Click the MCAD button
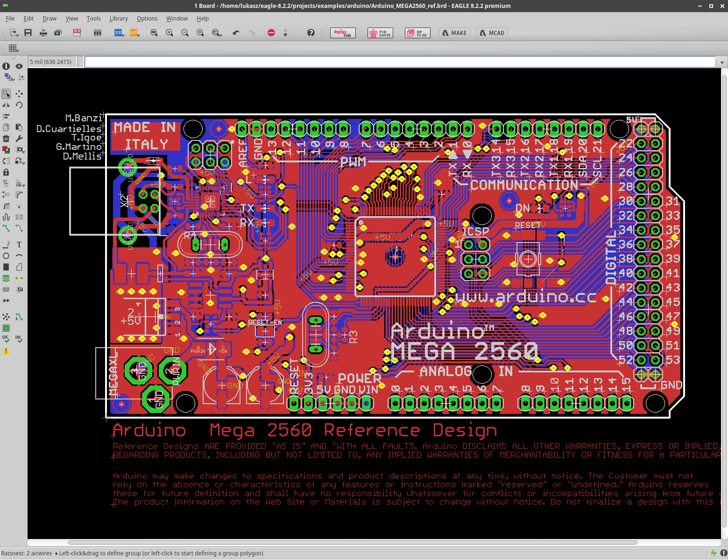Image resolution: width=728 pixels, height=560 pixels. pos(492,33)
